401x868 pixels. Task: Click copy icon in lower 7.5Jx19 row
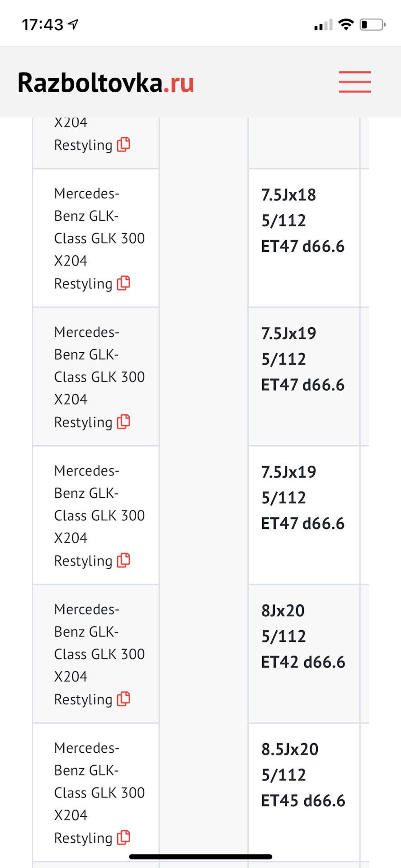click(x=124, y=561)
